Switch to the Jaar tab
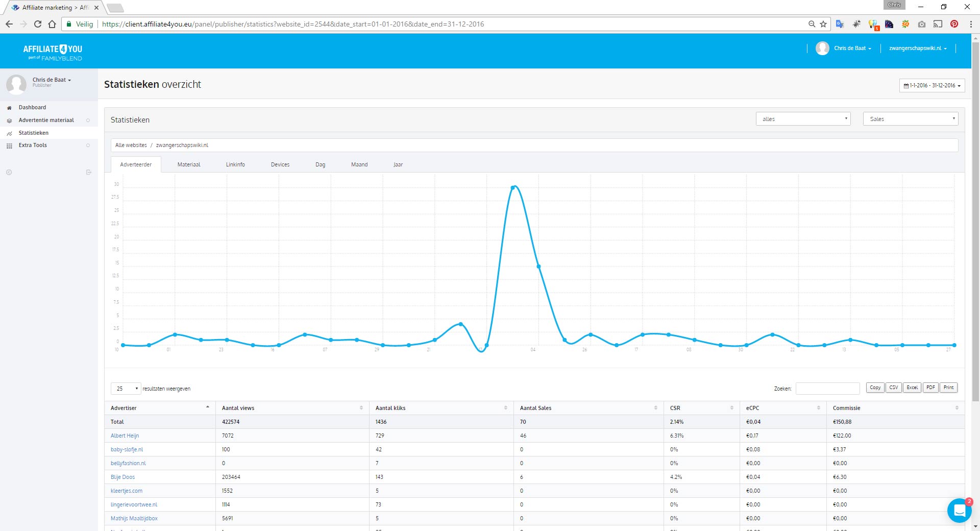980x531 pixels. 398,164
